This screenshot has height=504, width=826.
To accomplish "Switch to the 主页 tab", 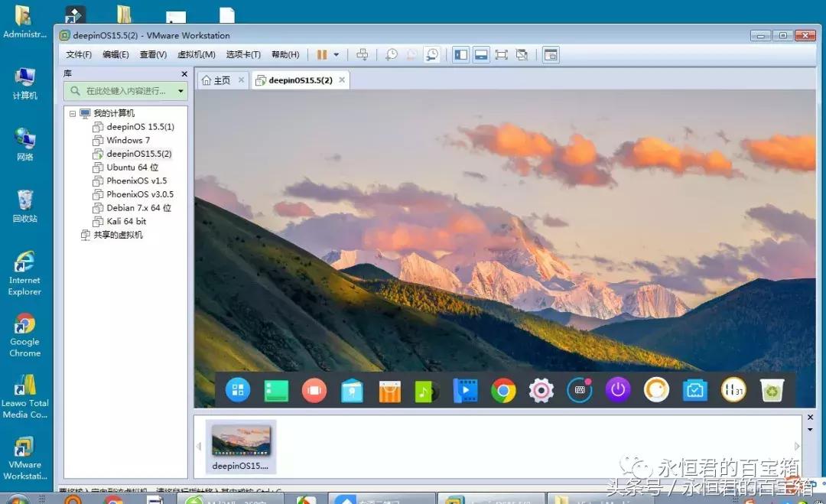I will point(222,80).
